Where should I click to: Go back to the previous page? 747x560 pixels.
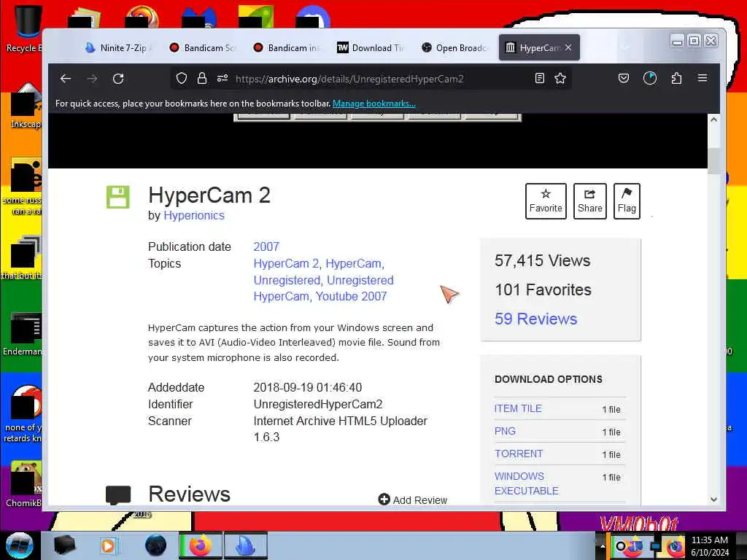(x=66, y=79)
